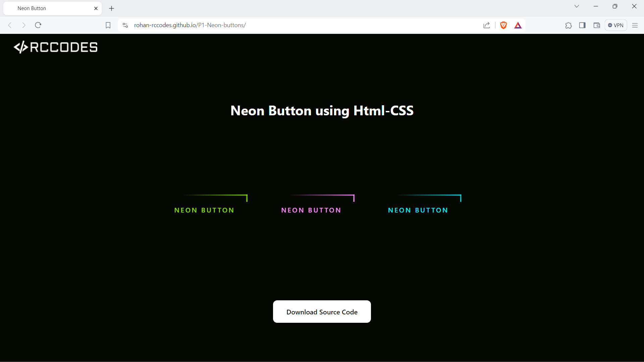644x362 pixels.
Task: Open a new tab
Action: [112, 8]
